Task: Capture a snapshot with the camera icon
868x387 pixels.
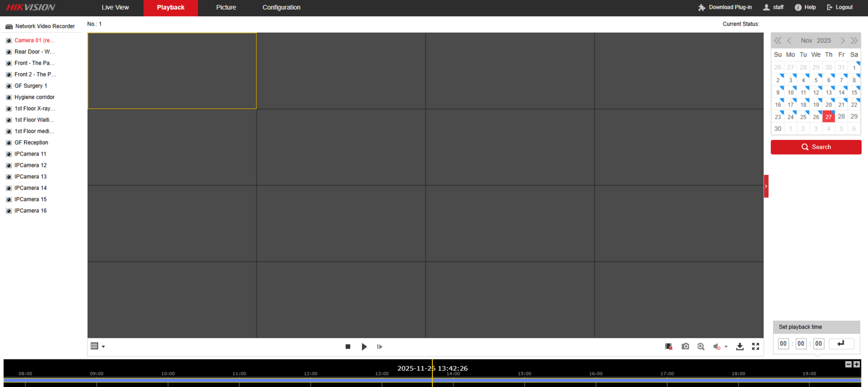Action: (685, 346)
